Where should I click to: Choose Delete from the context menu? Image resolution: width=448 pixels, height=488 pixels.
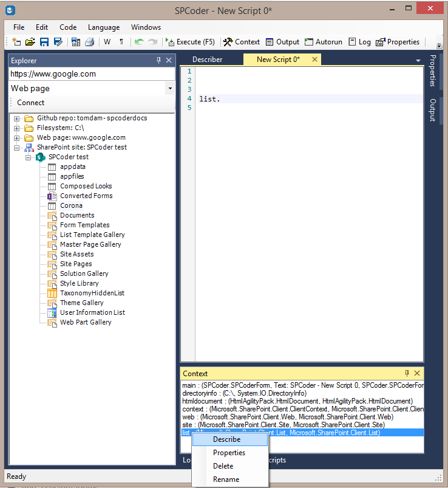(230, 466)
